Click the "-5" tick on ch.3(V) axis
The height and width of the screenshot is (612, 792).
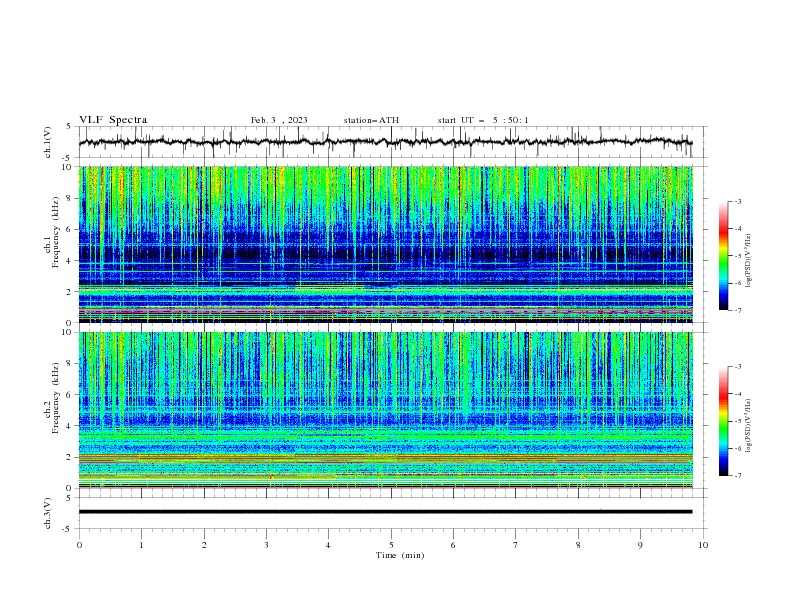click(68, 529)
